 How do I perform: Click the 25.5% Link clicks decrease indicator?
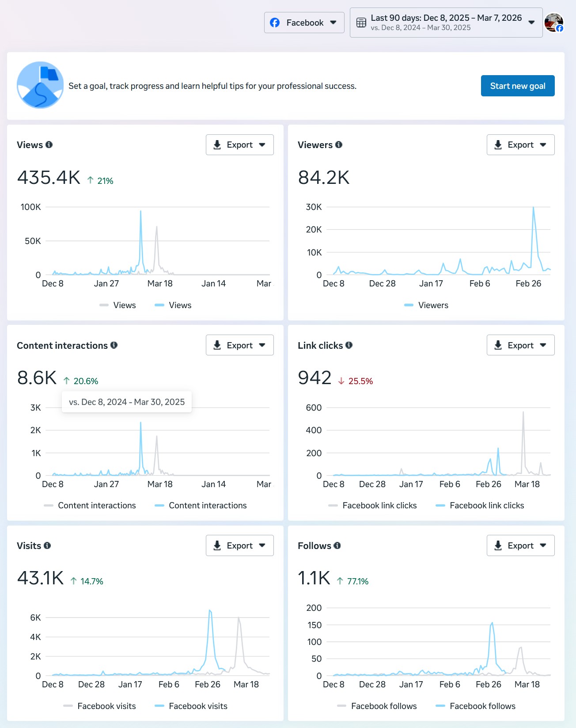tap(356, 381)
